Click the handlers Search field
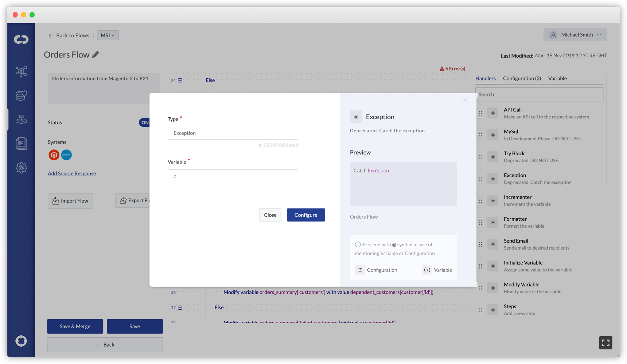627x364 pixels. click(540, 94)
